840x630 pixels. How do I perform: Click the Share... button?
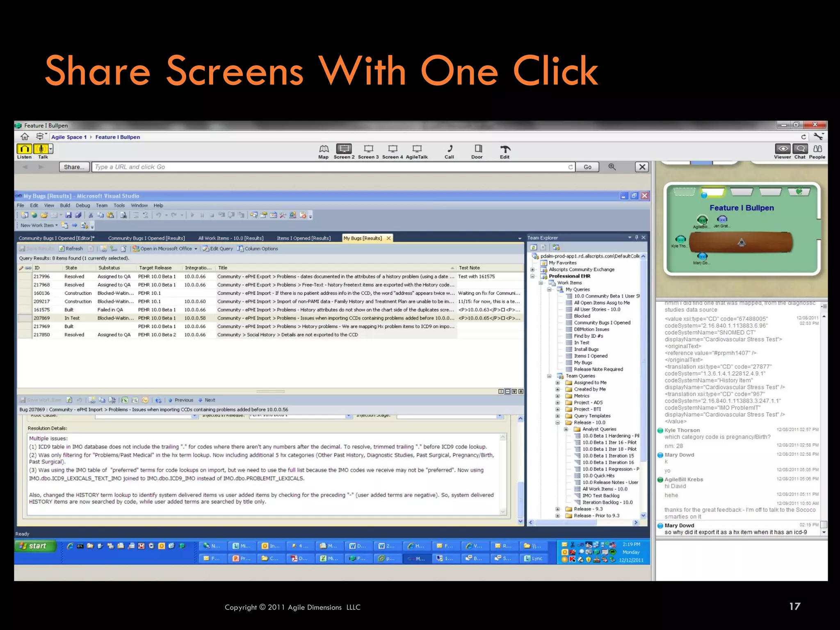point(74,167)
